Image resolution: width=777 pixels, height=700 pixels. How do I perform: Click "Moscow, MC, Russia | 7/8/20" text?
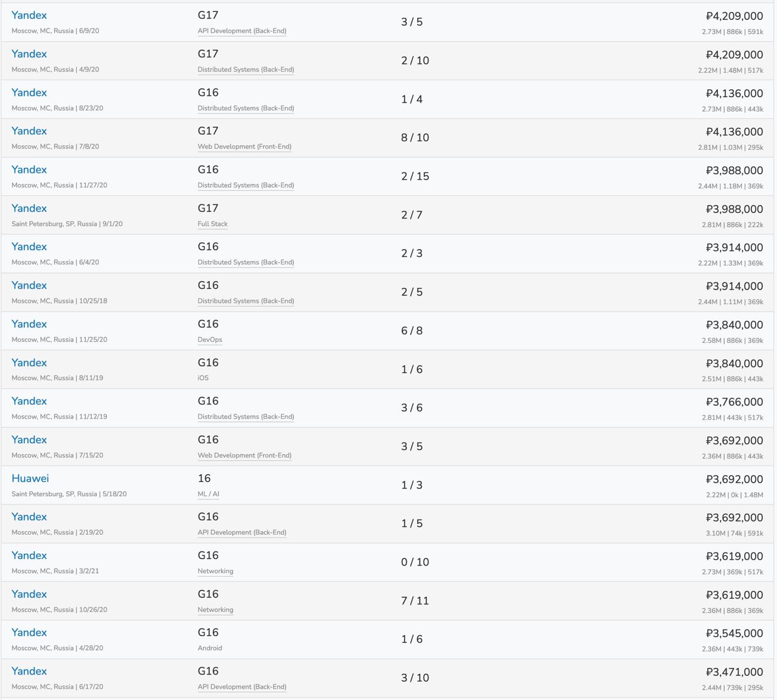(55, 147)
